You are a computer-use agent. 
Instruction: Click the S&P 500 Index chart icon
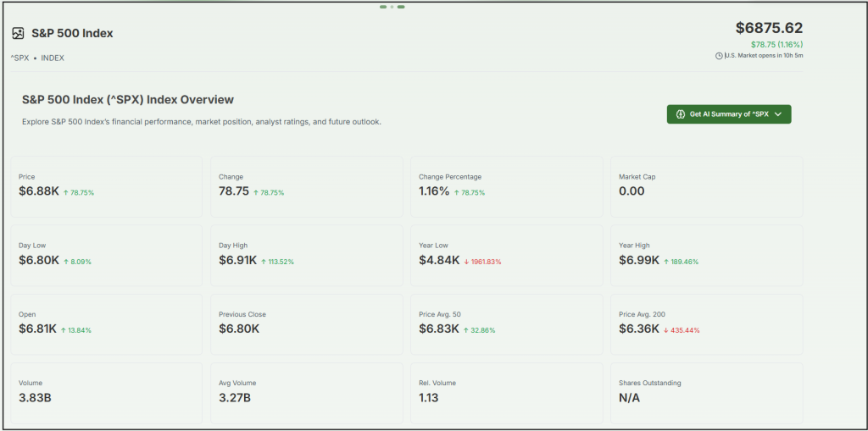click(18, 33)
